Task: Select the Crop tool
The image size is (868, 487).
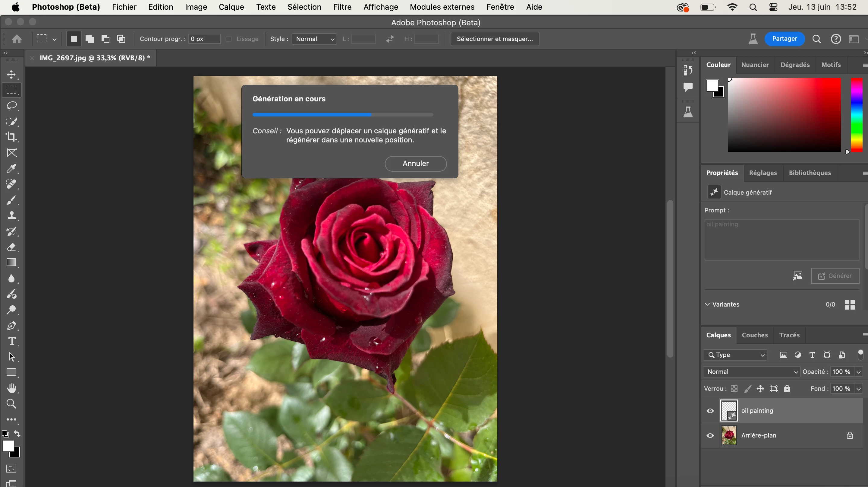Action: point(11,137)
